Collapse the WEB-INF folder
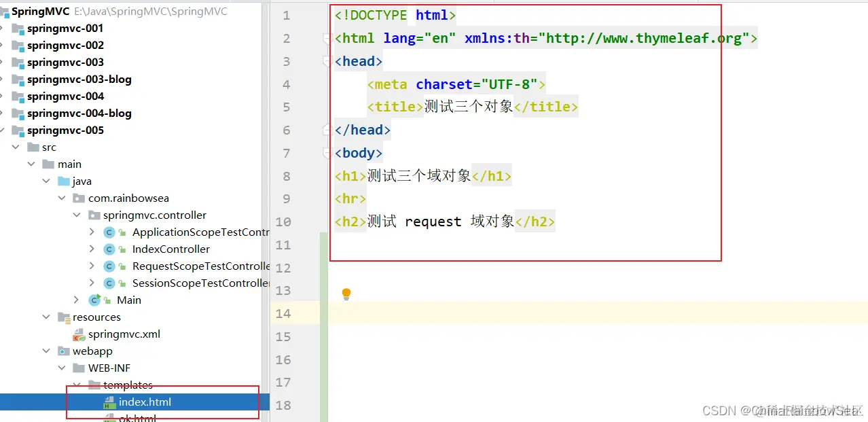Image resolution: width=868 pixels, height=422 pixels. pyautogui.click(x=62, y=368)
